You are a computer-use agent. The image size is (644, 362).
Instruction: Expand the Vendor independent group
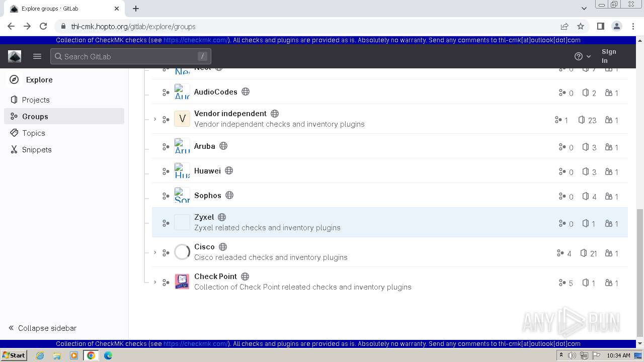coord(155,119)
